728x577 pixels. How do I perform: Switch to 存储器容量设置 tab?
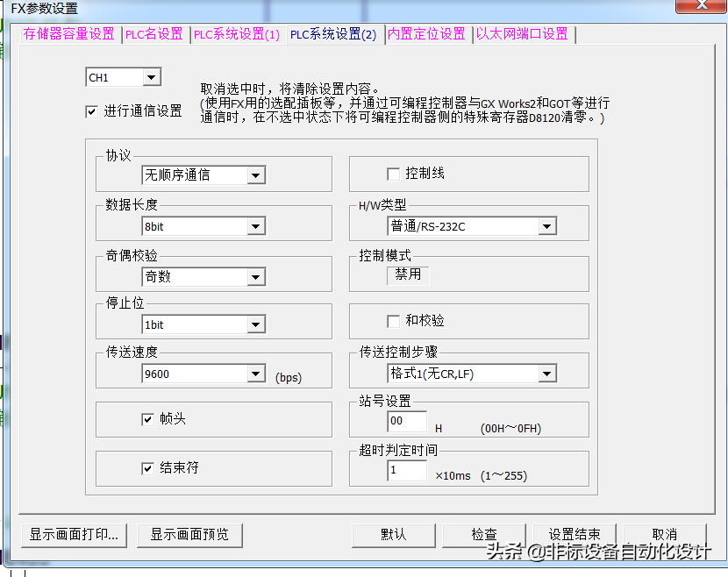pyautogui.click(x=68, y=34)
